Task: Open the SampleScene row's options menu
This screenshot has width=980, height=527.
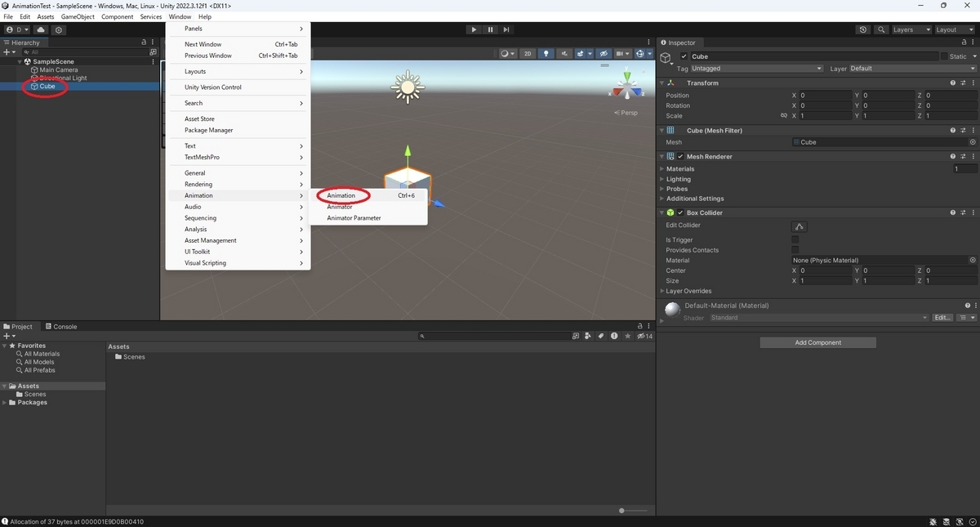Action: click(x=154, y=61)
